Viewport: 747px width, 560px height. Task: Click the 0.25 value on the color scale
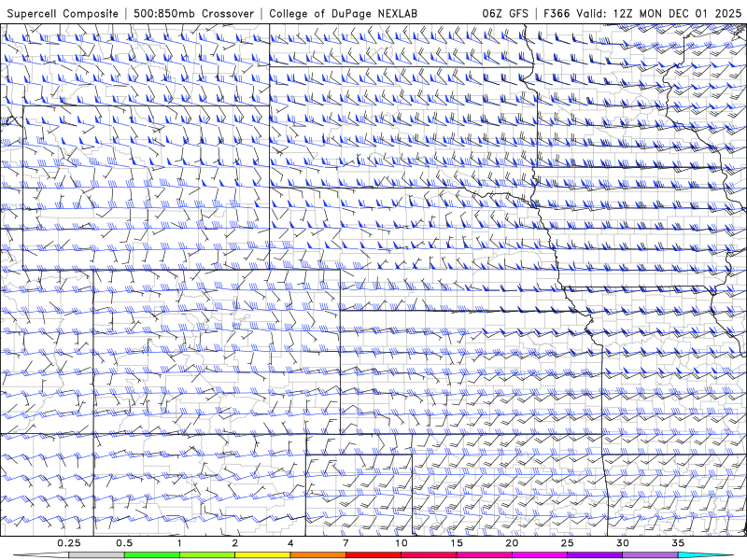point(69,543)
